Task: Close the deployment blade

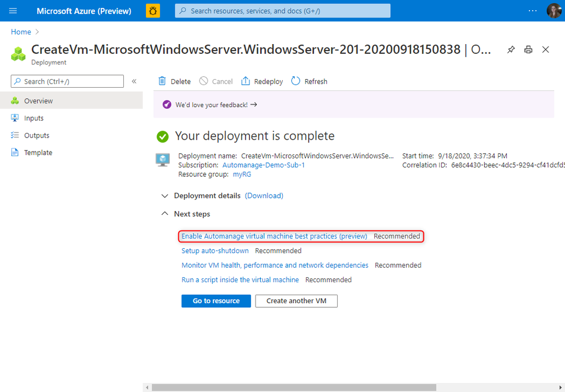Action: point(546,50)
